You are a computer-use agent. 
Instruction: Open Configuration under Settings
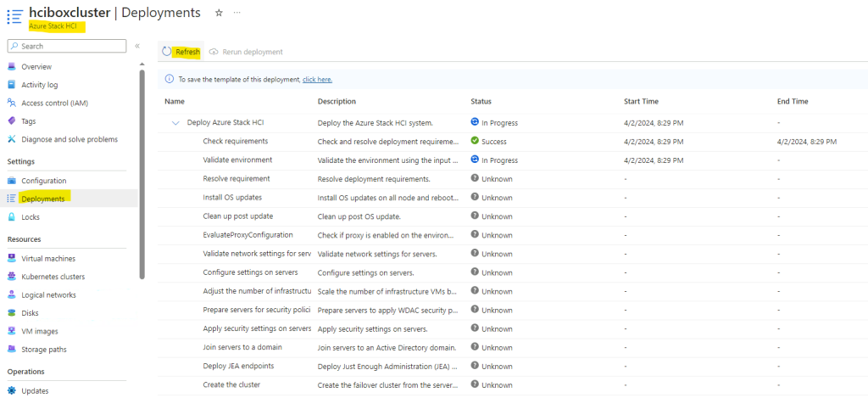point(44,181)
